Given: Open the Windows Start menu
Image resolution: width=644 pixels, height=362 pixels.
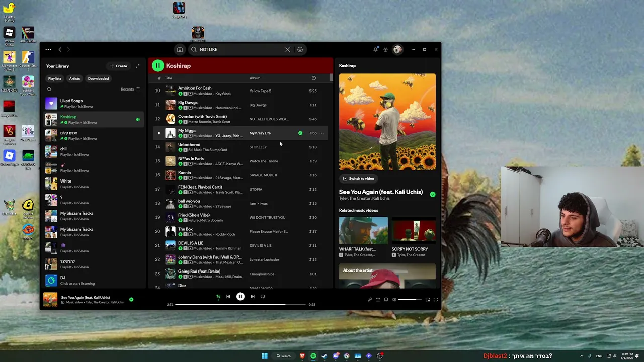Looking at the screenshot, I should [265, 356].
